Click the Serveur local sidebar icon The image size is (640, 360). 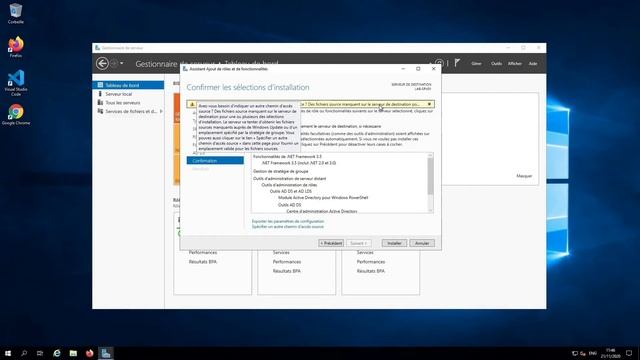point(100,94)
